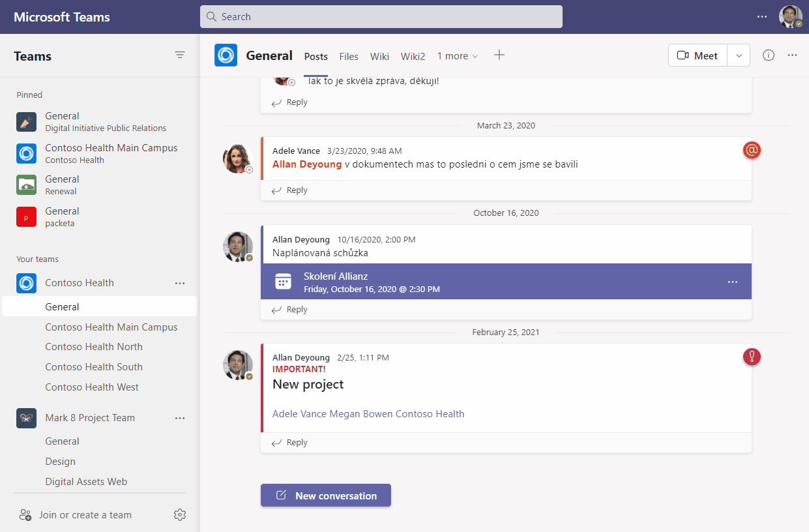This screenshot has height=532, width=809.
Task: Switch to the Posts tab
Action: click(x=316, y=57)
